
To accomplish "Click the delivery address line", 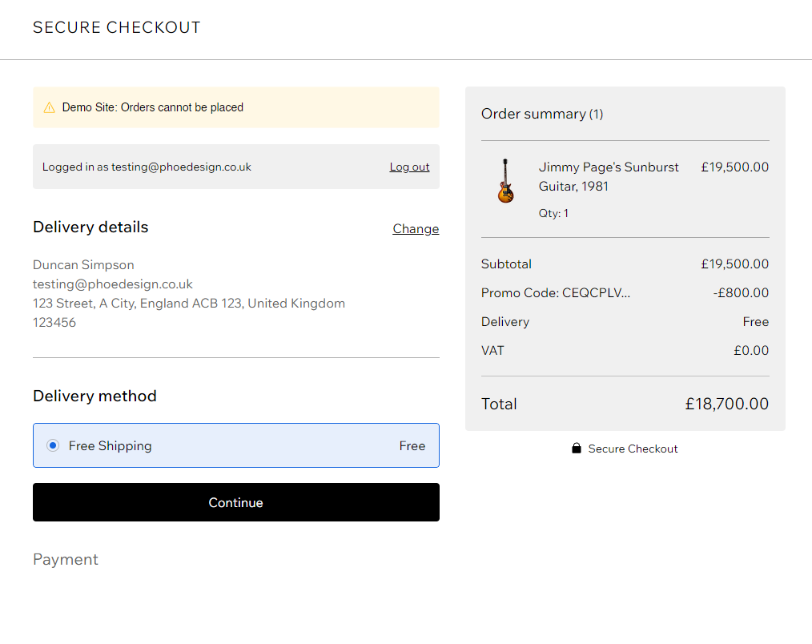I will pyautogui.click(x=189, y=304).
